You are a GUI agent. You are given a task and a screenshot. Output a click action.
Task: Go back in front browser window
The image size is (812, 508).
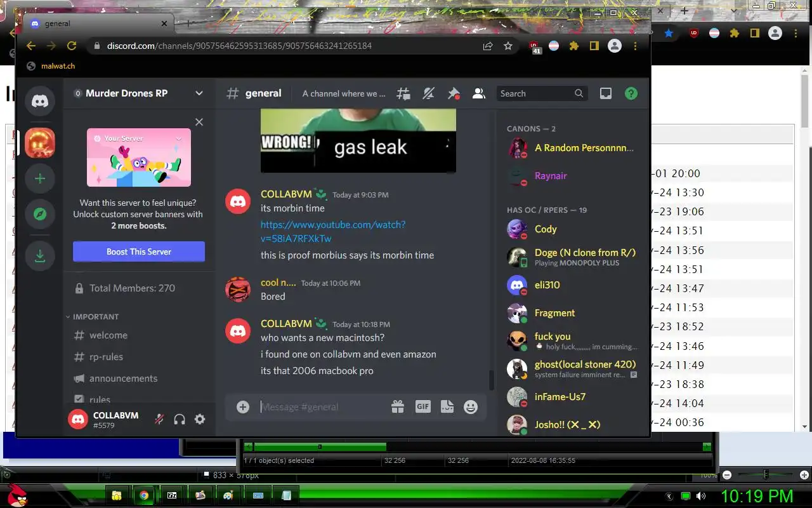31,46
